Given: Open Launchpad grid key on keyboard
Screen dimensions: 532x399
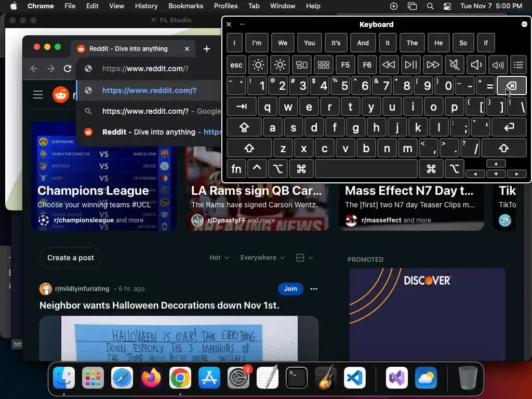Looking at the screenshot, I should pyautogui.click(x=323, y=64).
